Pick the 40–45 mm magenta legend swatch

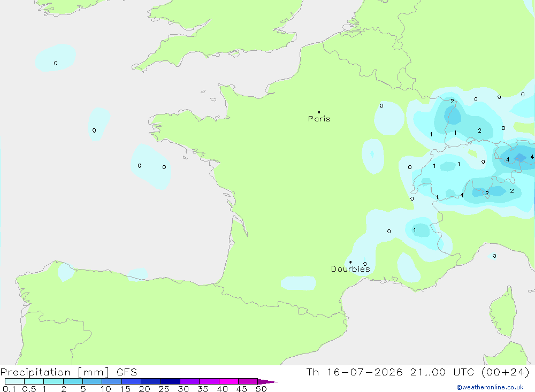(228, 381)
